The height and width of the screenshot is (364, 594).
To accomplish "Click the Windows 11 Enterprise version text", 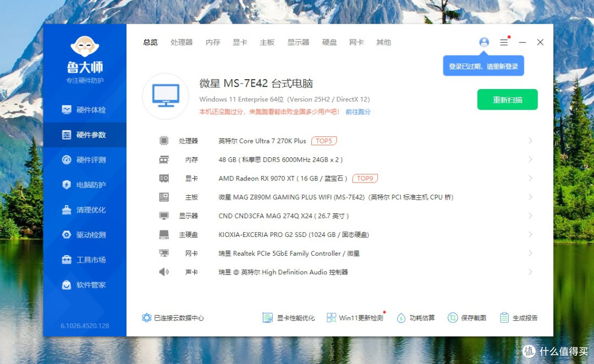I will 284,99.
